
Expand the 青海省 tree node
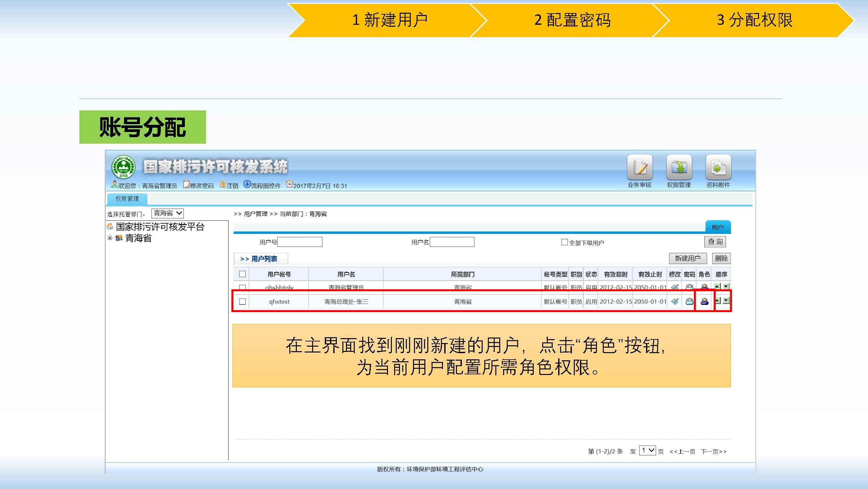[x=110, y=238]
